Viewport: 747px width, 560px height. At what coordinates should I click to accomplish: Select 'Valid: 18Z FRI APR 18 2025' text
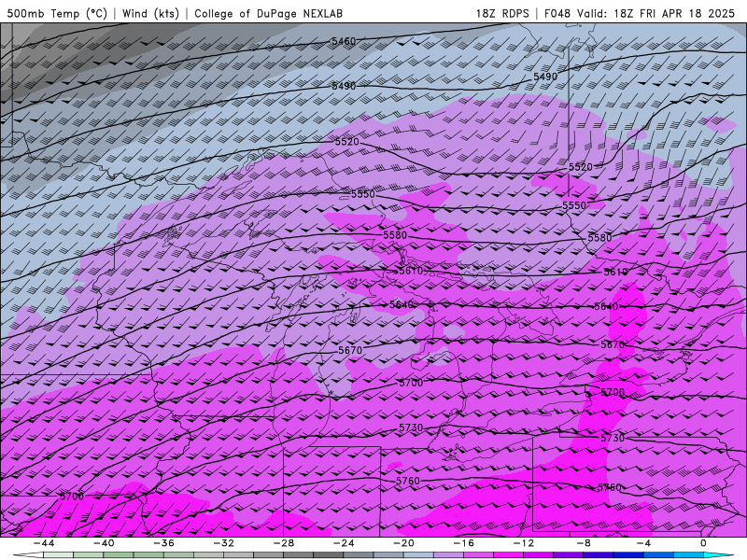point(656,13)
